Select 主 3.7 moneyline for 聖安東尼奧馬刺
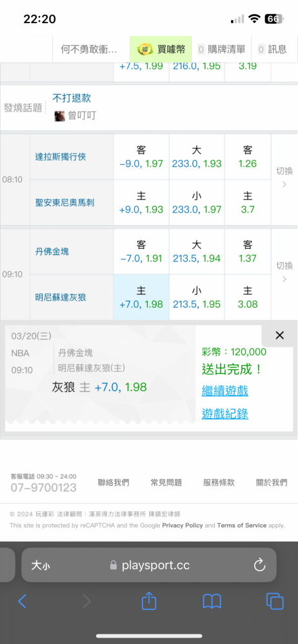Viewport: 298px width, 644px height. pos(248,202)
